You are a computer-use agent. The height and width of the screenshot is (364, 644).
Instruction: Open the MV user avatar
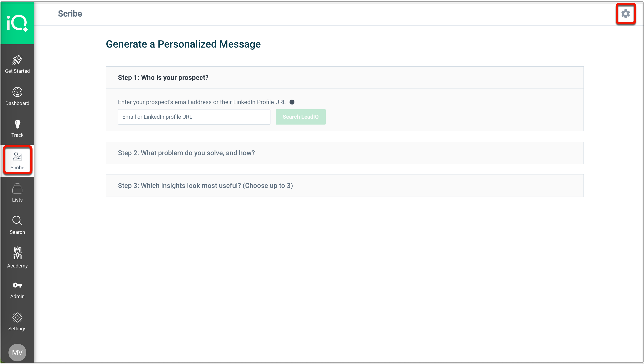click(17, 352)
